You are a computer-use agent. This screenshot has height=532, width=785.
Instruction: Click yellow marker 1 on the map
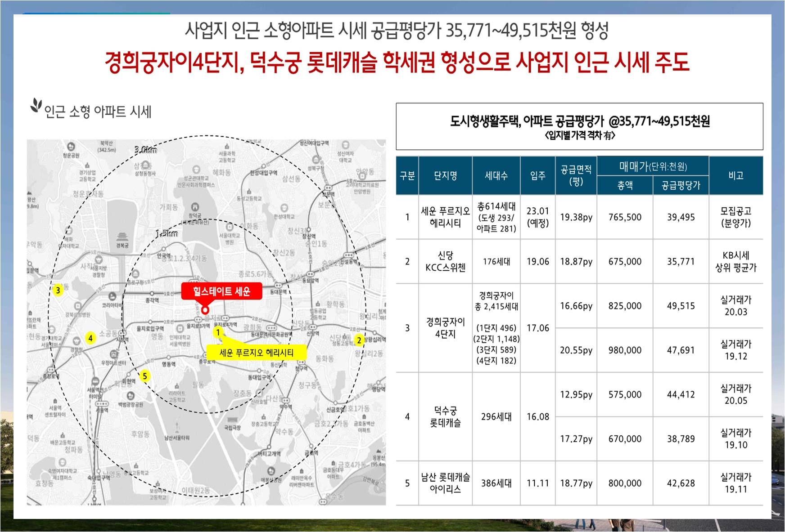pyautogui.click(x=218, y=332)
